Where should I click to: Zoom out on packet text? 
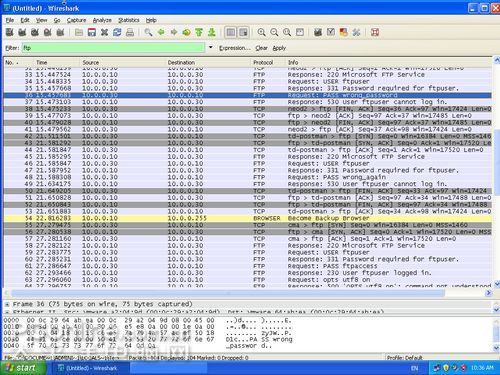(274, 32)
